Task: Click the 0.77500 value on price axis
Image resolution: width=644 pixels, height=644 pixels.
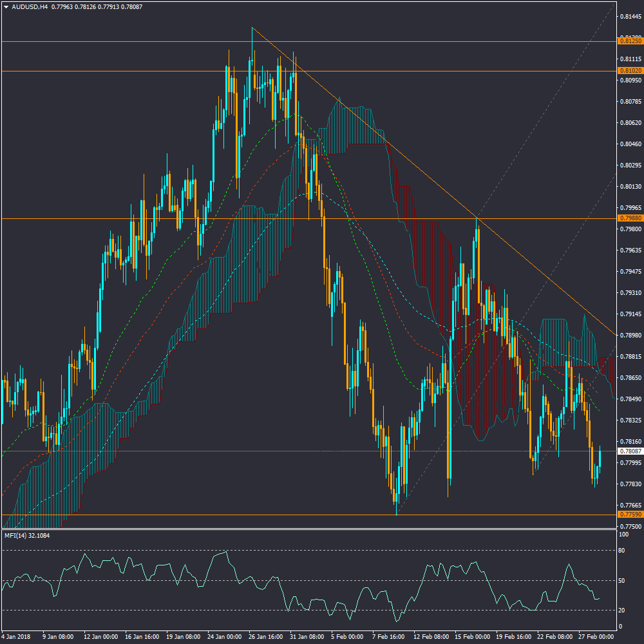Action: coord(629,526)
